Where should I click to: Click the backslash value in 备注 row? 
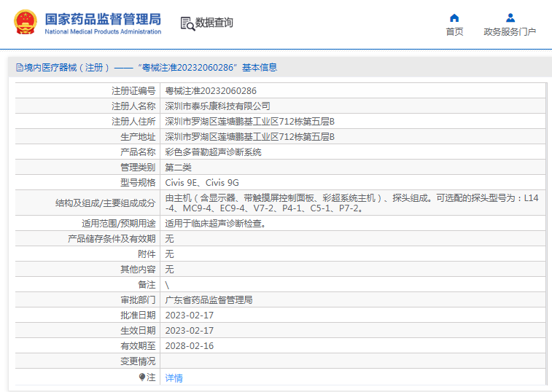167,285
